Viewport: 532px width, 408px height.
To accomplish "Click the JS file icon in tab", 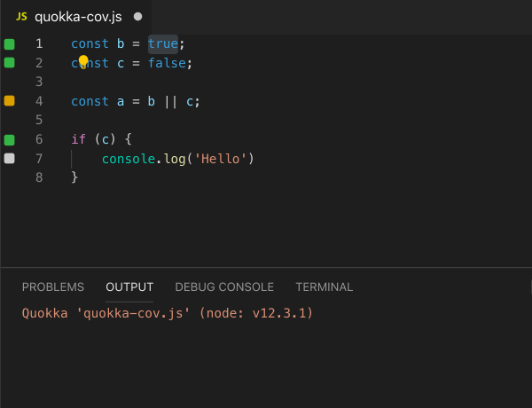I will pyautogui.click(x=21, y=16).
